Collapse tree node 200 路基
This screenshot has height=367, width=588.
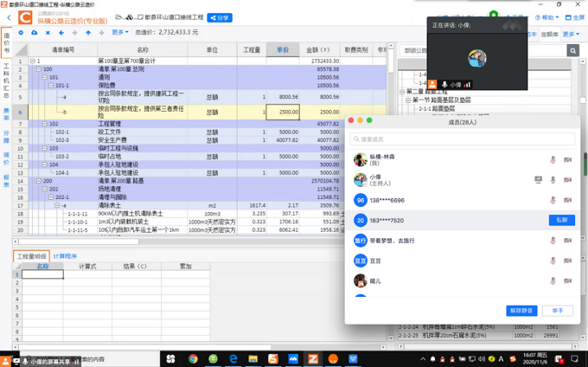click(39, 181)
